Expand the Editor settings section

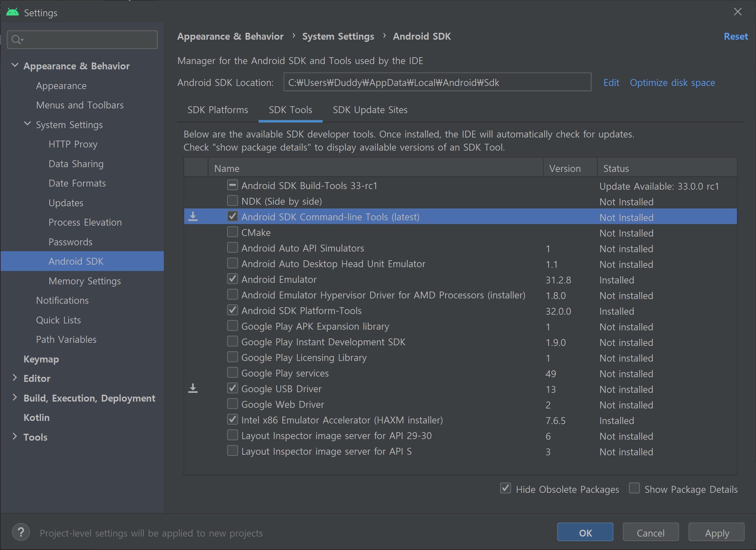point(15,378)
